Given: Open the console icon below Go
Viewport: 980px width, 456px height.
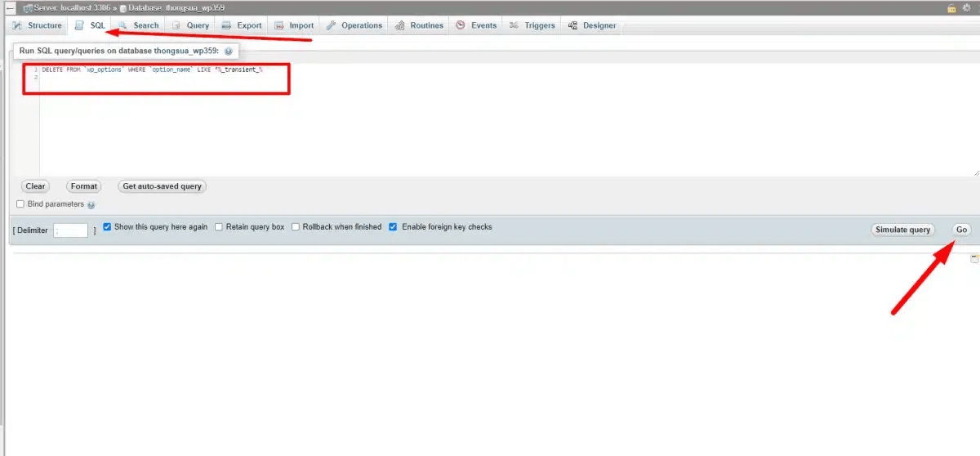Looking at the screenshot, I should click(974, 258).
